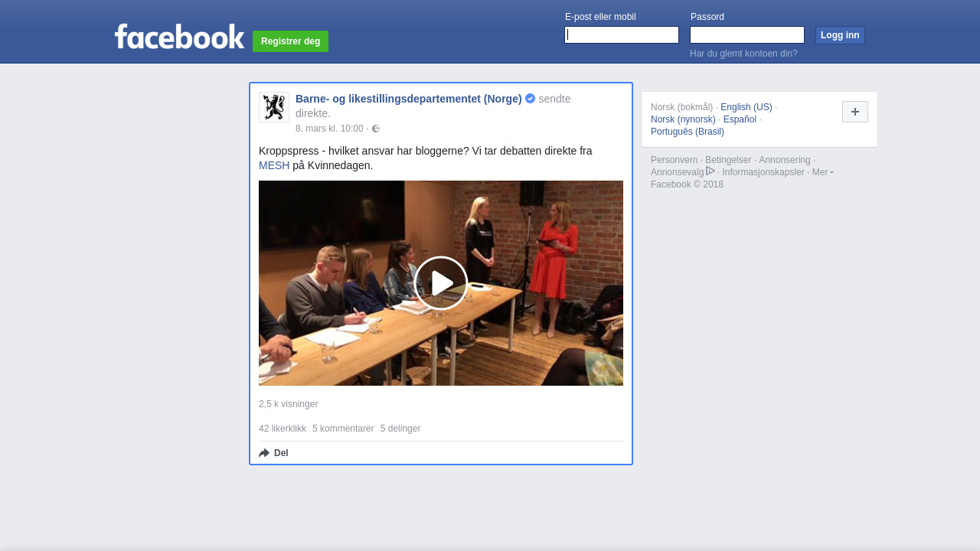Click the AdChoices triangle icon
This screenshot has width=980, height=551.
(x=710, y=171)
